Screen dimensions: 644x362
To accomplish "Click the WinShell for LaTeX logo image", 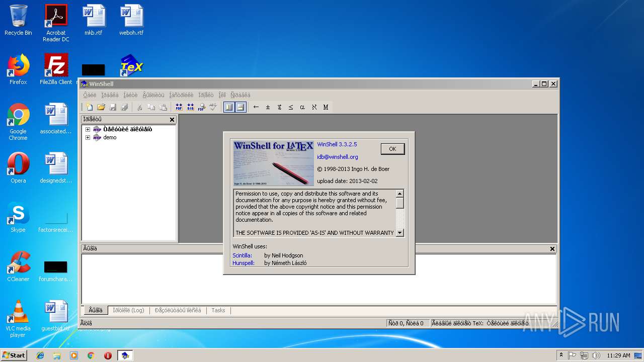I will (x=274, y=163).
